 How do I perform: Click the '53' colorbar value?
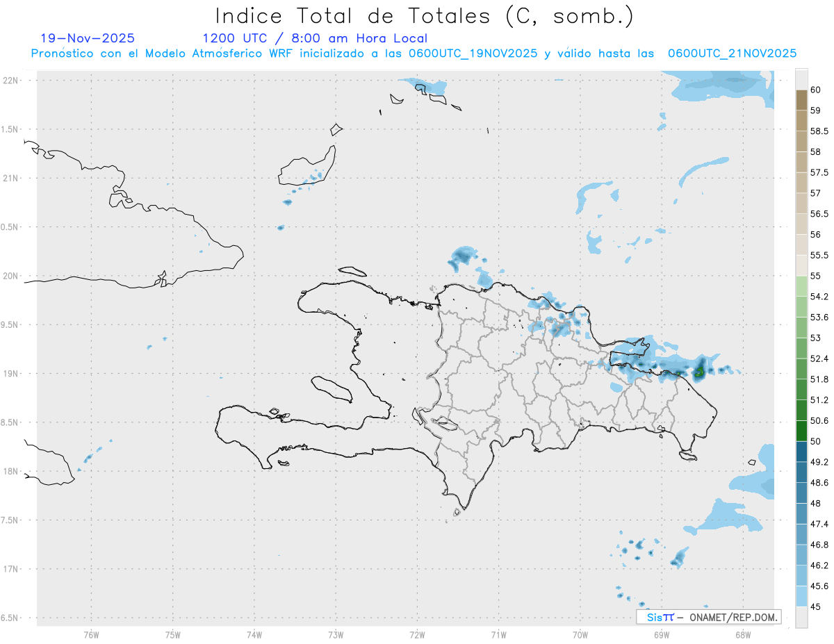coord(816,338)
